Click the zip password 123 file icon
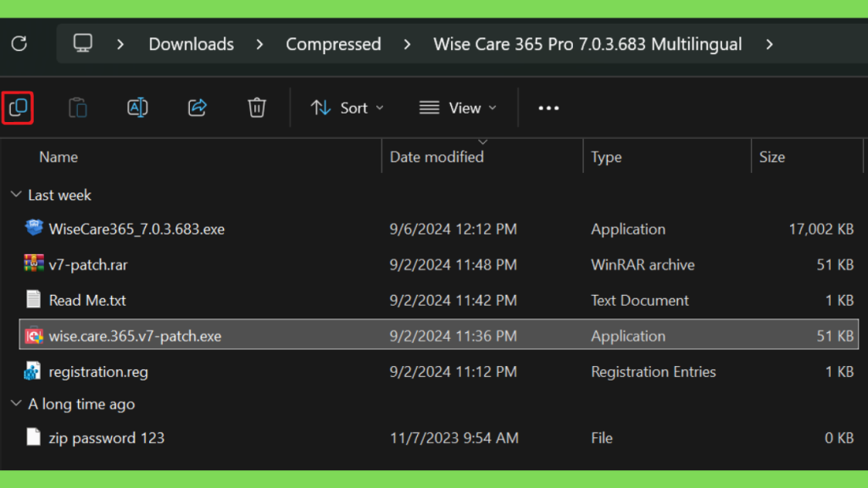Screen dimensions: 868x488 33,437
